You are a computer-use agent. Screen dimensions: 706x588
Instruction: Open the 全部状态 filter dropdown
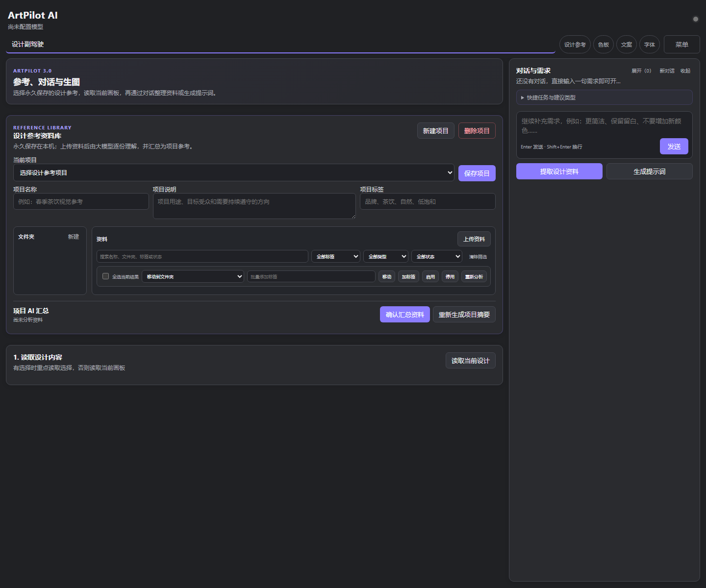click(x=437, y=256)
